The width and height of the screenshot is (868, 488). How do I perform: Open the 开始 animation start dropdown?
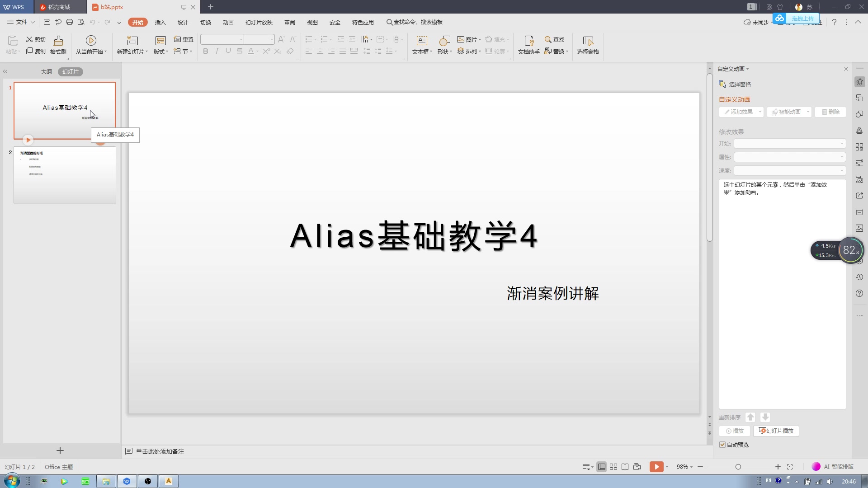click(x=789, y=143)
